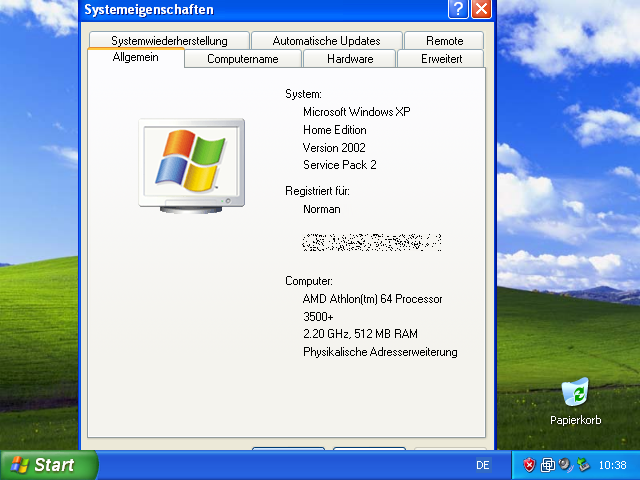
Task: Open the Automatische Updates tab
Action: [x=326, y=41]
